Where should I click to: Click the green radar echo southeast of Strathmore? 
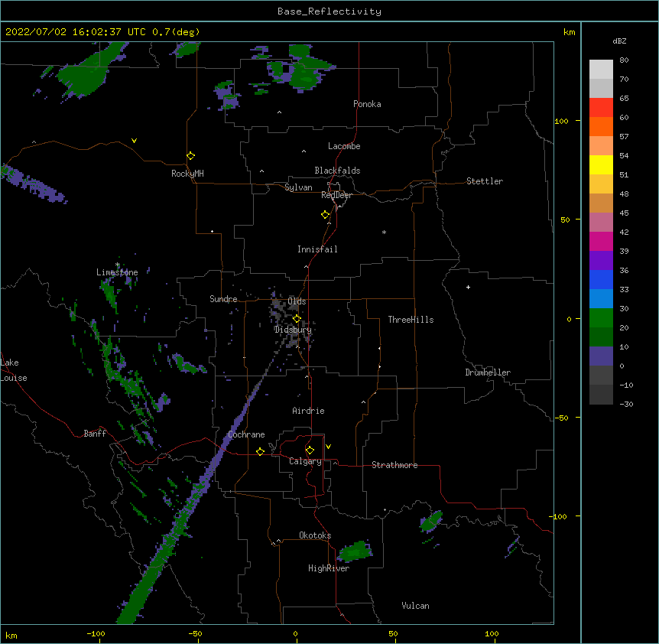point(431,522)
